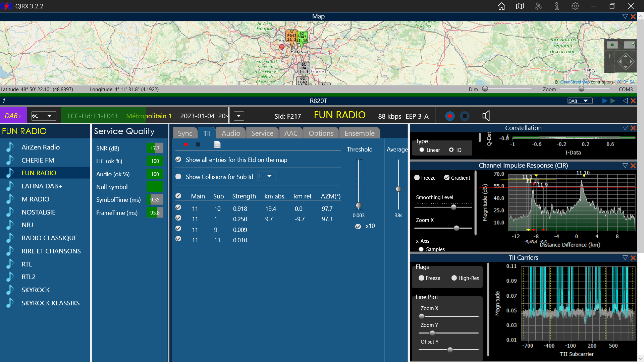Open the DAB mode dropdown
The height and width of the screenshot is (362, 644).
coord(580,101)
